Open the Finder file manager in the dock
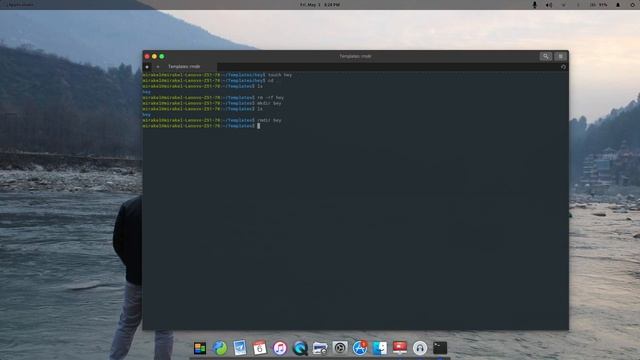This screenshot has width=640, height=360. [x=380, y=348]
